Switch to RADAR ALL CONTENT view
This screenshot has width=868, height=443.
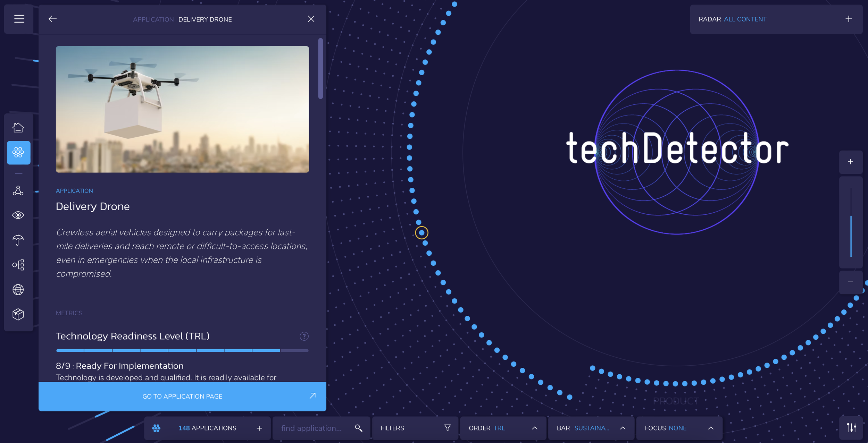click(745, 19)
